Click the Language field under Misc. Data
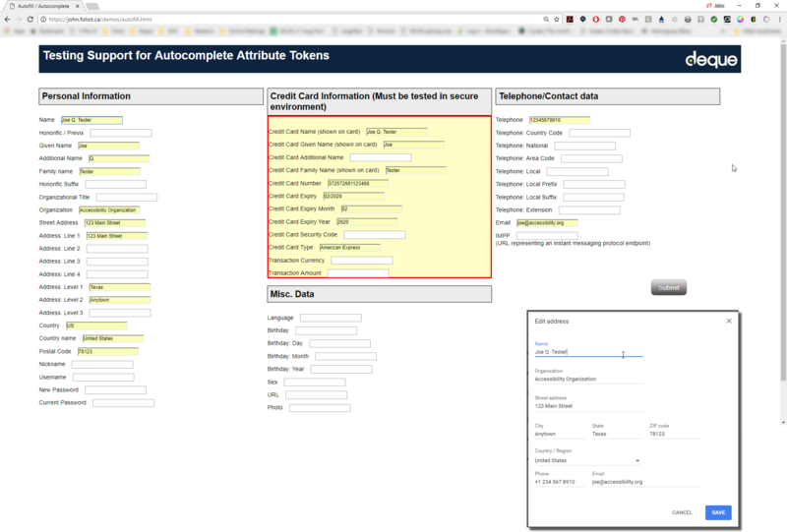This screenshot has height=532, width=787. pos(331,318)
